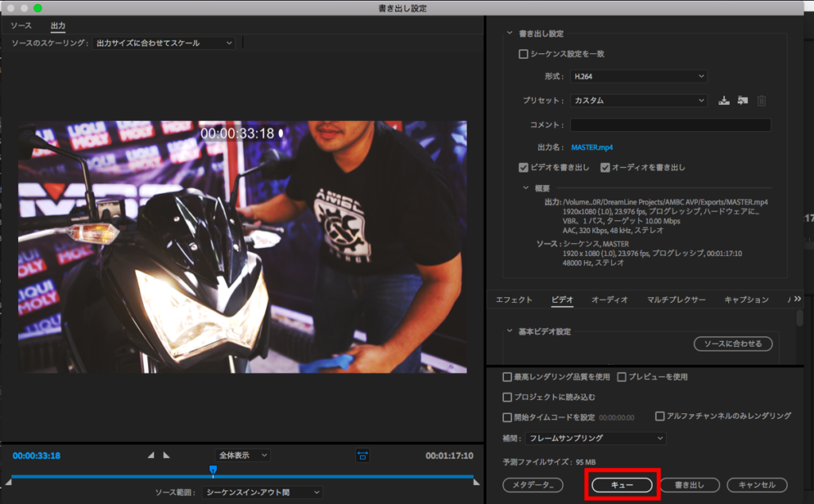Open the 形式 H.264 dropdown
The image size is (814, 504).
(x=638, y=76)
